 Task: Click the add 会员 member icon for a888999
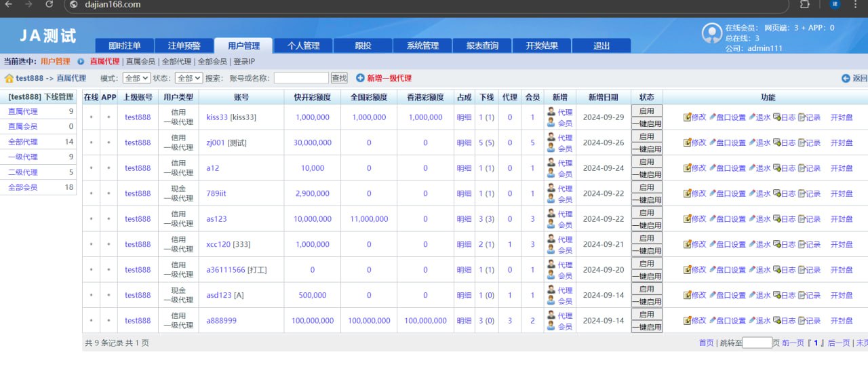click(551, 326)
